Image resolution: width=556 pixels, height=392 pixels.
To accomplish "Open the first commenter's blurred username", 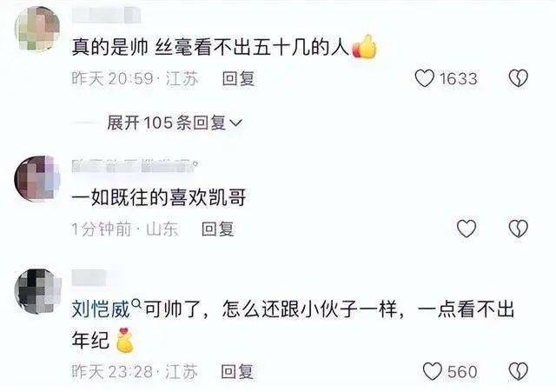I will (106, 16).
